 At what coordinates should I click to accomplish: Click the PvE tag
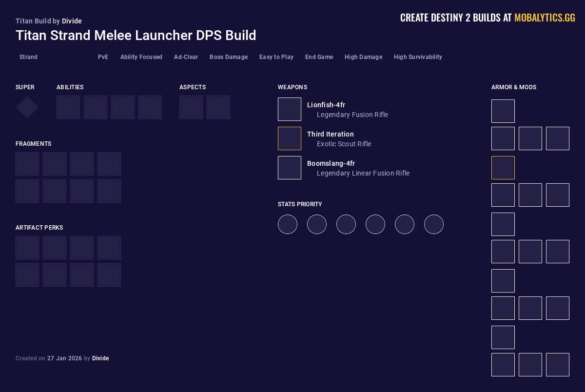click(x=103, y=57)
